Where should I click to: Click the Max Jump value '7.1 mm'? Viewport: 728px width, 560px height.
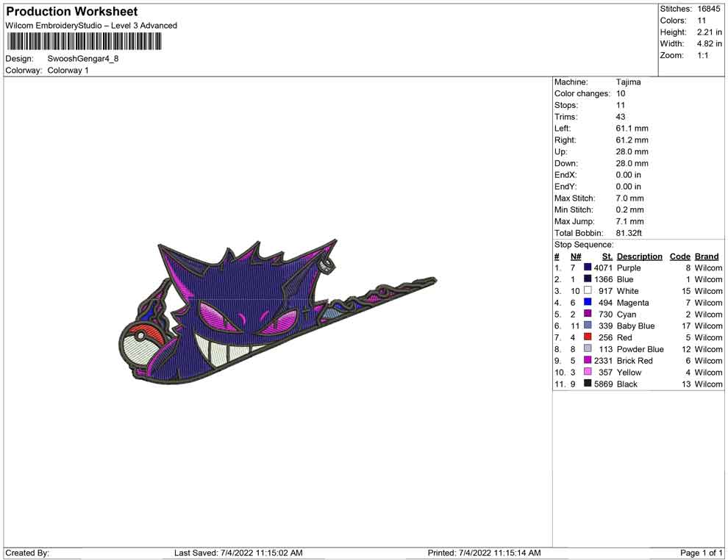pyautogui.click(x=630, y=221)
